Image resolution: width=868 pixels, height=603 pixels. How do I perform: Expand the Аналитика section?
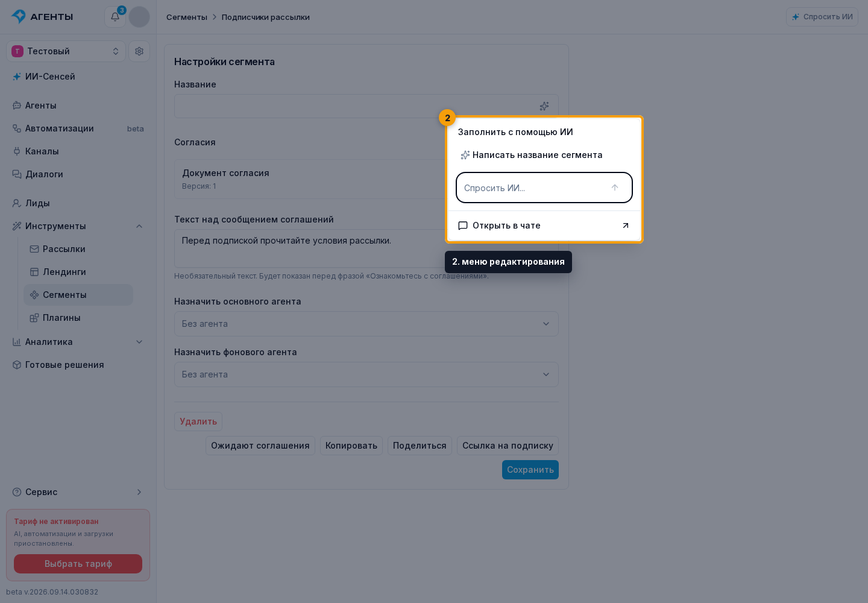point(78,342)
